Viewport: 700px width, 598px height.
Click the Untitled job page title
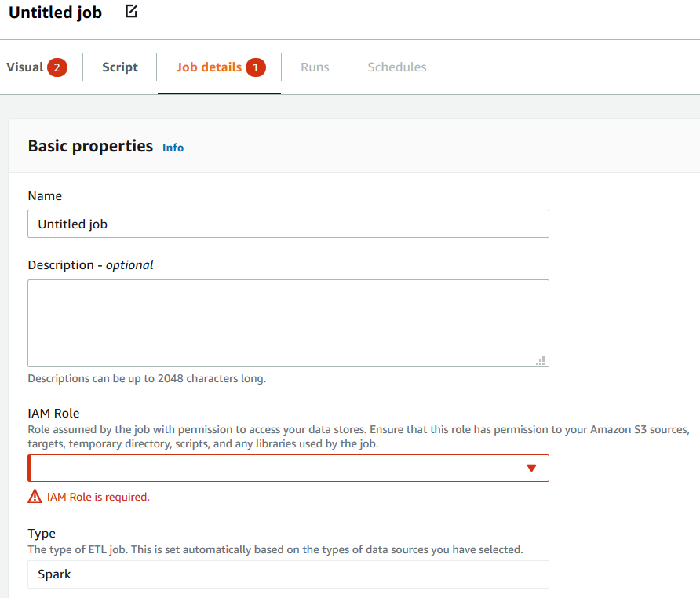click(x=54, y=12)
